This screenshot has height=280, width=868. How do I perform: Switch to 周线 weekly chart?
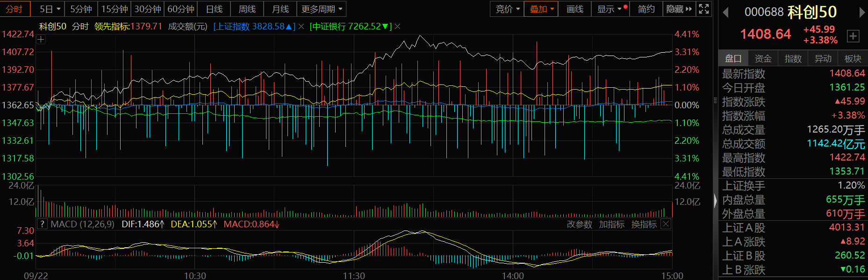click(x=247, y=9)
